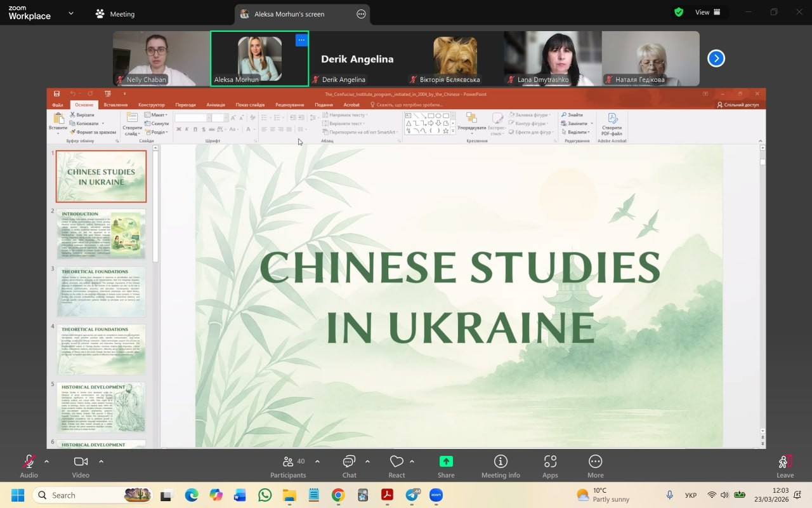This screenshot has height=508, width=812.
Task: Toggle the Video camera on
Action: [81, 462]
